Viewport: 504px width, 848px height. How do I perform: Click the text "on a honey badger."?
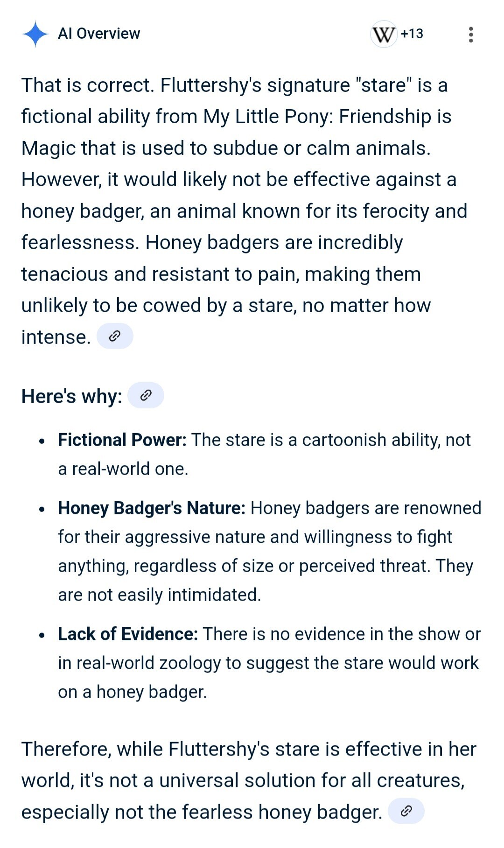click(x=133, y=692)
